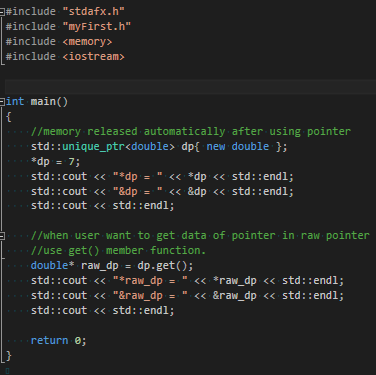Viewport: 376px width, 375px height.
Task: Click 'double*' type in raw_dp declaration
Action: [x=52, y=265]
